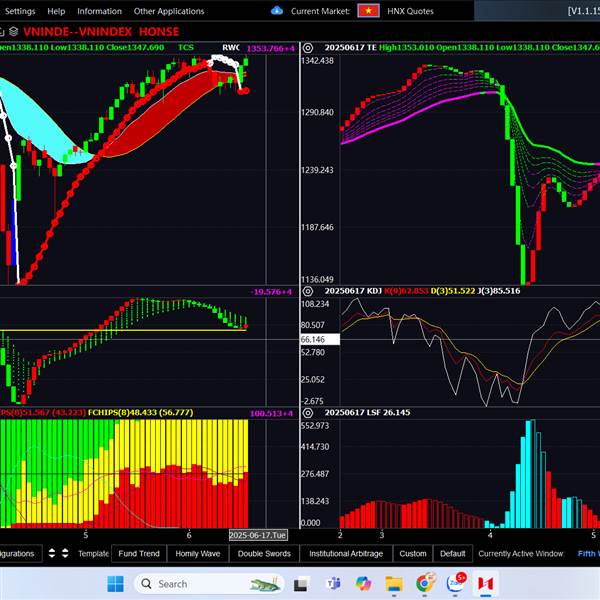Click the 108.234 KDJ axis label

[315, 304]
